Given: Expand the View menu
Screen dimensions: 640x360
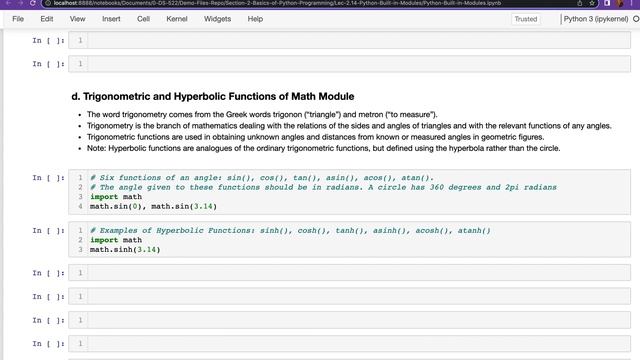Looking at the screenshot, I should (x=78, y=19).
